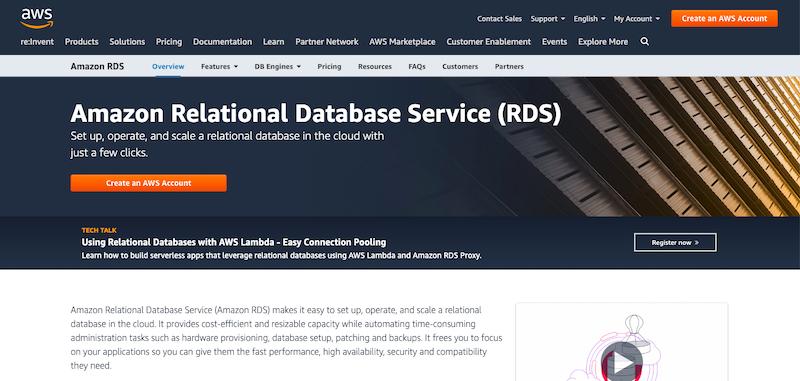Open the Solutions menu
The height and width of the screenshot is (381, 800).
[127, 42]
